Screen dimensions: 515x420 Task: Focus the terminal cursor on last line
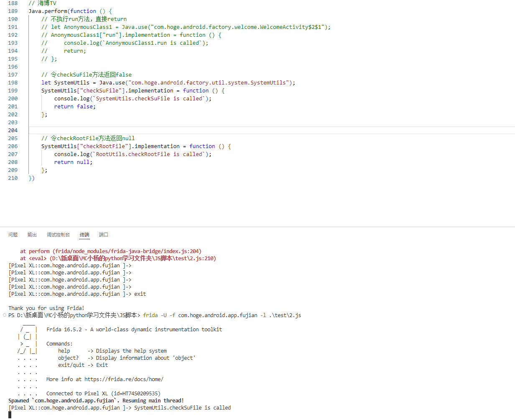tap(10, 415)
